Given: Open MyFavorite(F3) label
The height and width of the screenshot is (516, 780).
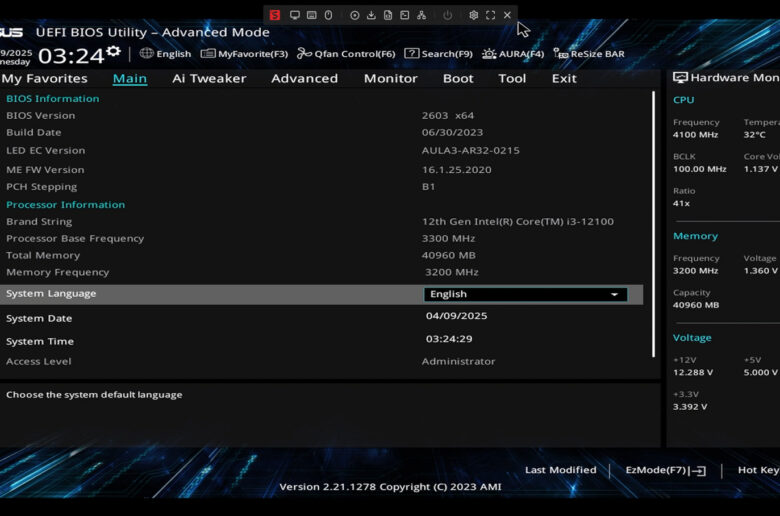Looking at the screenshot, I should pos(253,54).
